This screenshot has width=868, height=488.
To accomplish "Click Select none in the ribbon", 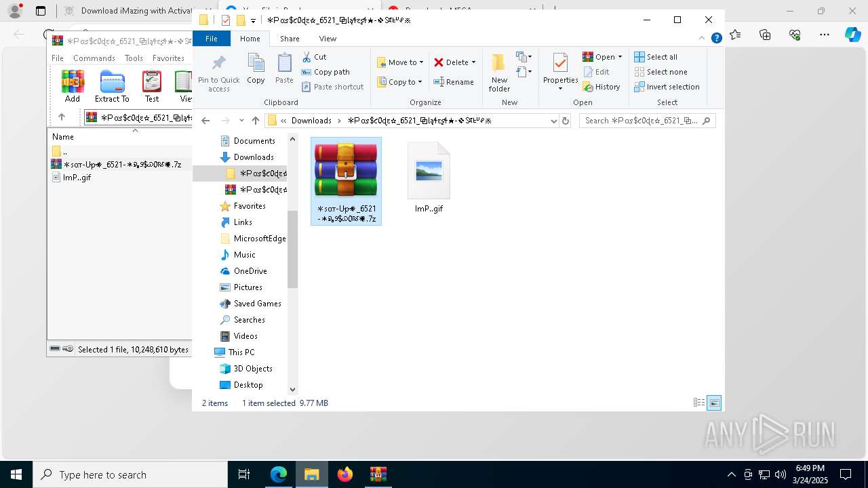I will click(x=660, y=72).
